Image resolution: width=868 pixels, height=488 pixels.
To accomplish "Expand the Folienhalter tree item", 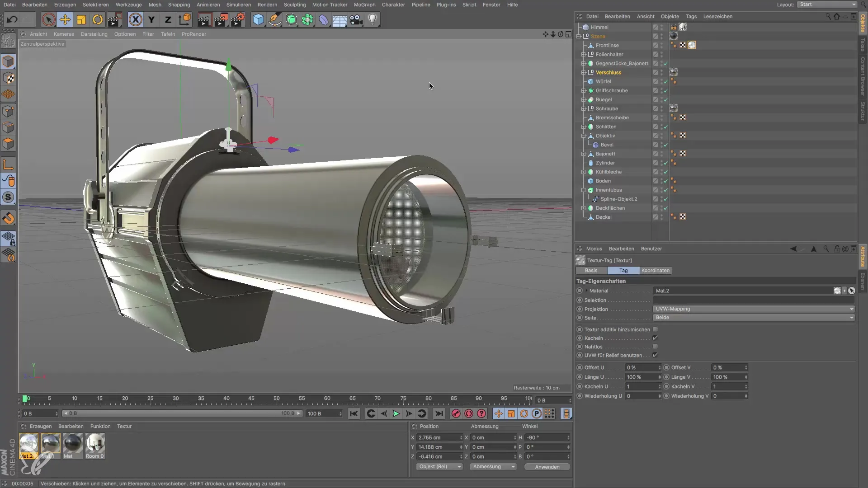I will coord(583,54).
